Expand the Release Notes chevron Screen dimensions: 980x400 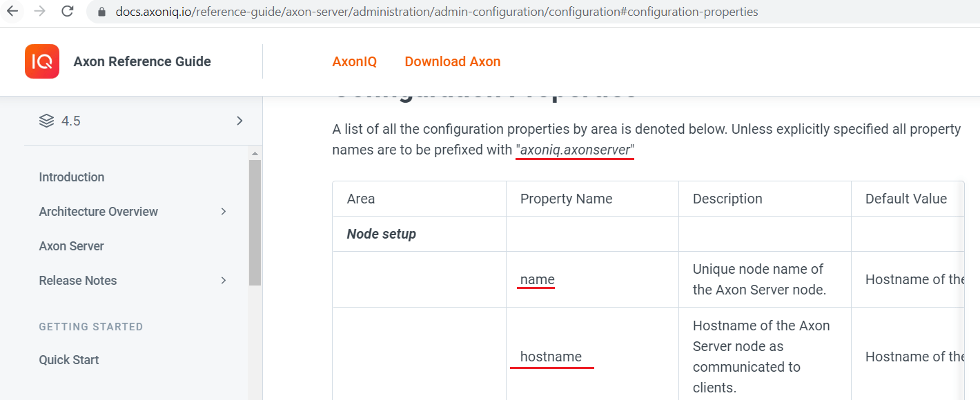[224, 281]
